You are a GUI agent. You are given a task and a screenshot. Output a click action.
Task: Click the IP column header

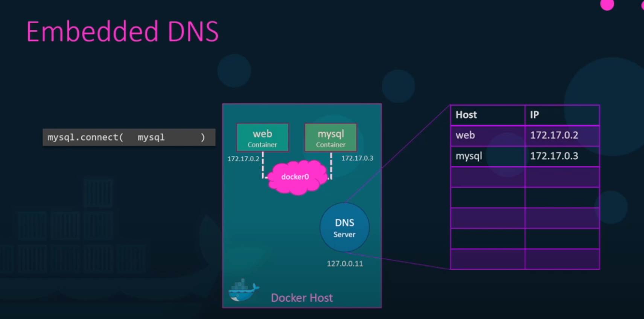(x=562, y=115)
